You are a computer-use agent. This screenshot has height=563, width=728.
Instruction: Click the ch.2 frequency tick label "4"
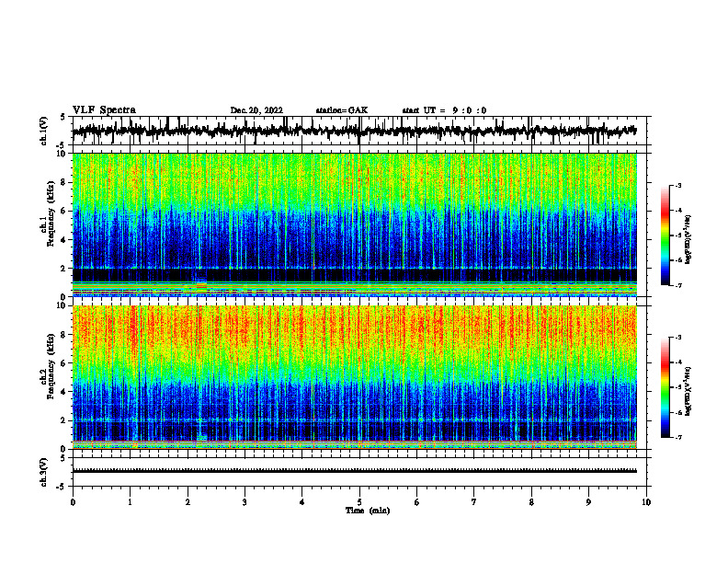(x=63, y=392)
